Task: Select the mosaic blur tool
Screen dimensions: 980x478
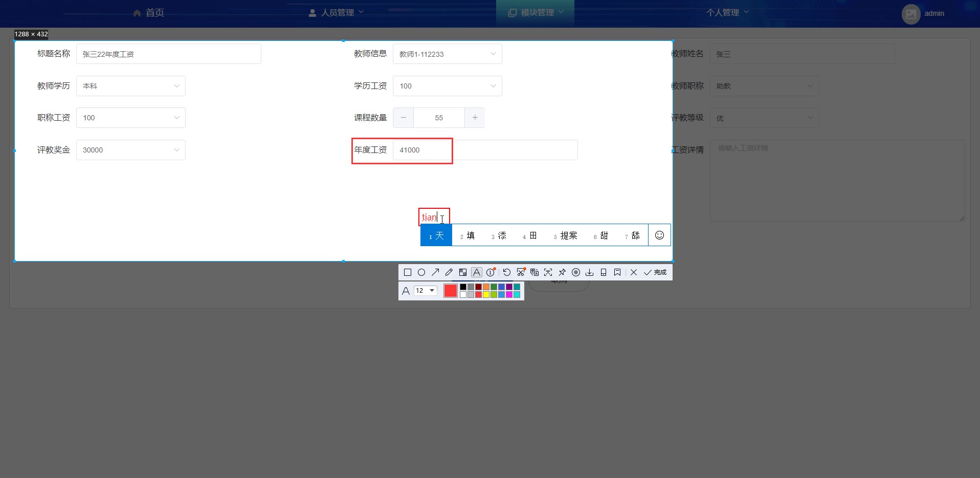Action: coord(463,272)
